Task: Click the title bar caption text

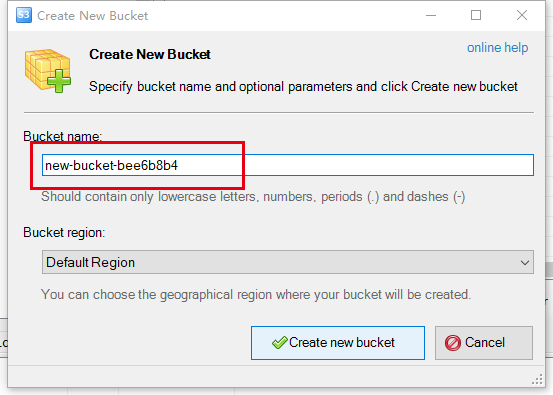Action: pos(93,16)
